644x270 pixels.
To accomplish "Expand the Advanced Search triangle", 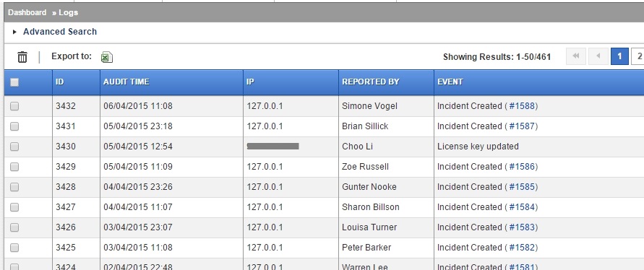I will point(14,32).
